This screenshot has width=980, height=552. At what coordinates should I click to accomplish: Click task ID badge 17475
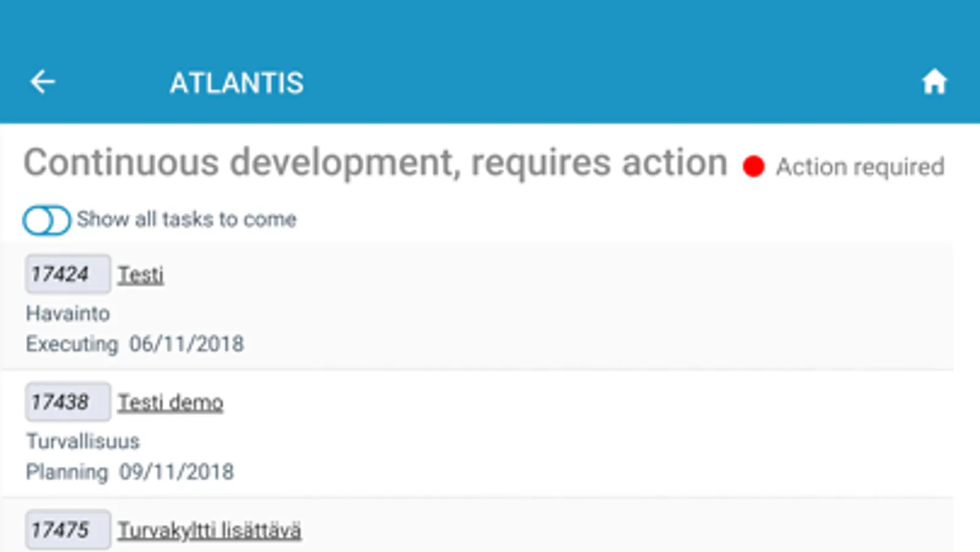tap(67, 530)
